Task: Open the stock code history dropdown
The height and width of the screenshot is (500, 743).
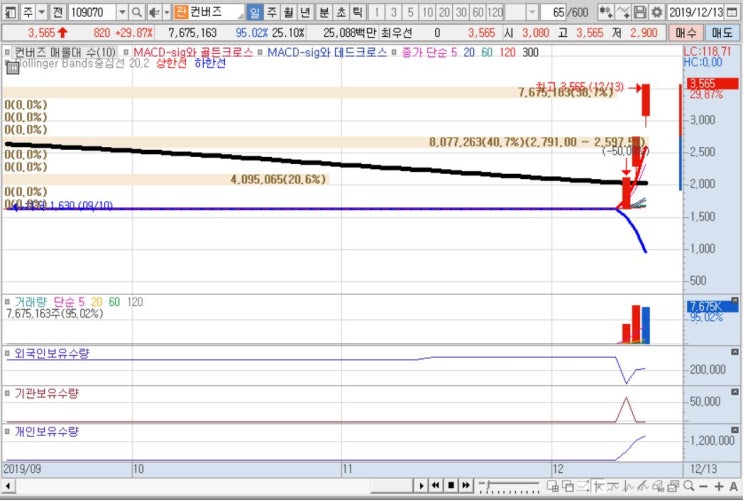Action: 122,12
